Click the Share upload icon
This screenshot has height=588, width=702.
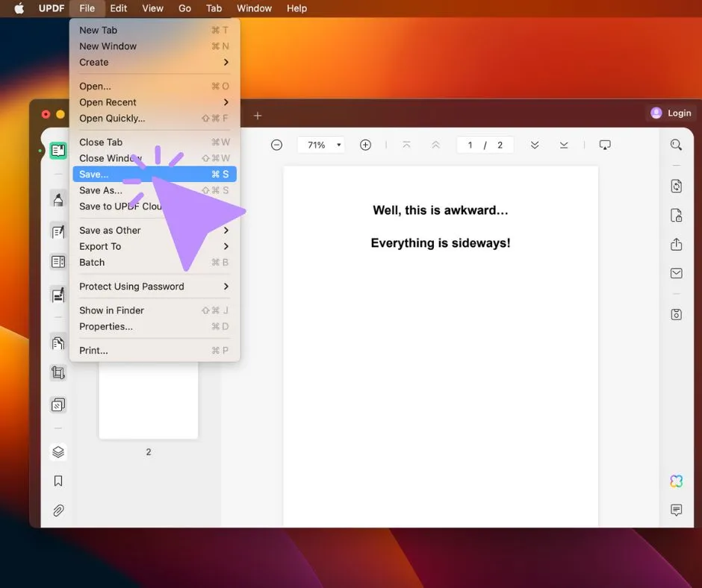pos(676,244)
